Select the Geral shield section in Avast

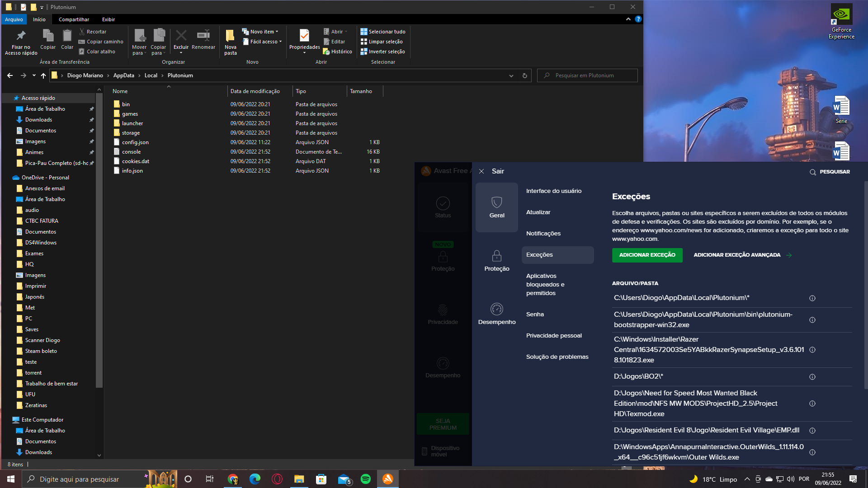pyautogui.click(x=497, y=207)
